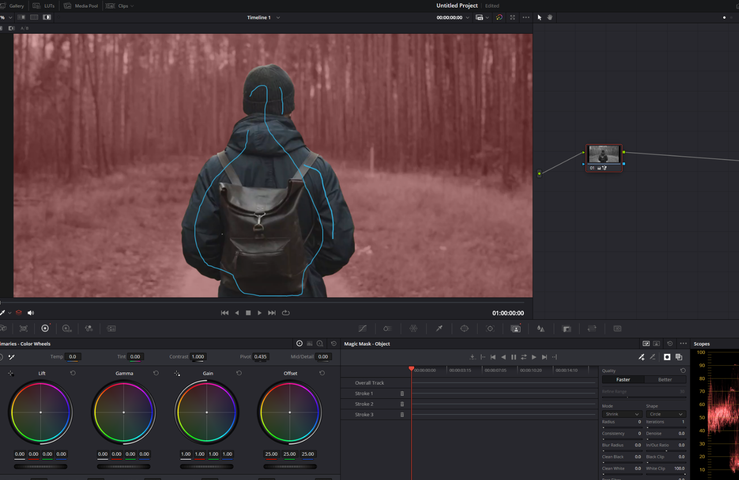Open the Media Pool tab
This screenshot has width=739, height=480.
[86, 6]
